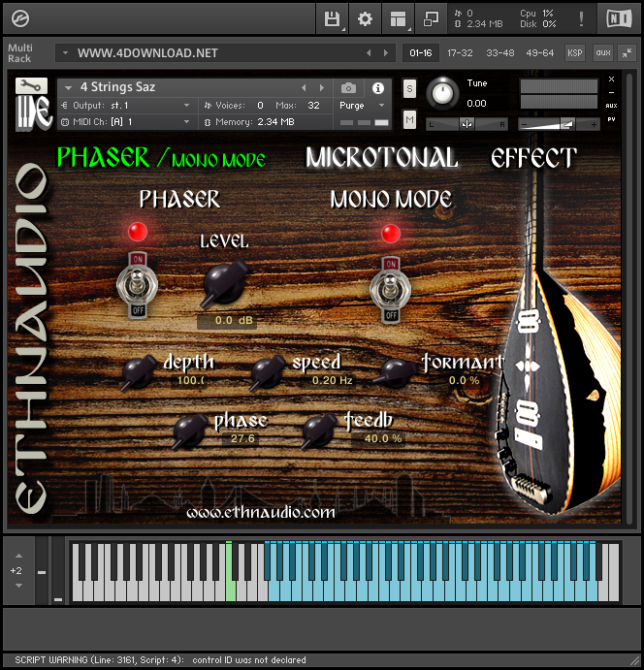Open the PHASER / MONO MODE tab
Viewport: 644px width, 670px height.
click(161, 157)
